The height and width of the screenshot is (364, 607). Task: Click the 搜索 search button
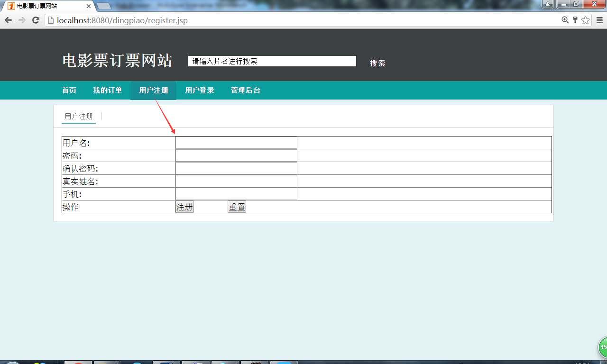point(377,63)
